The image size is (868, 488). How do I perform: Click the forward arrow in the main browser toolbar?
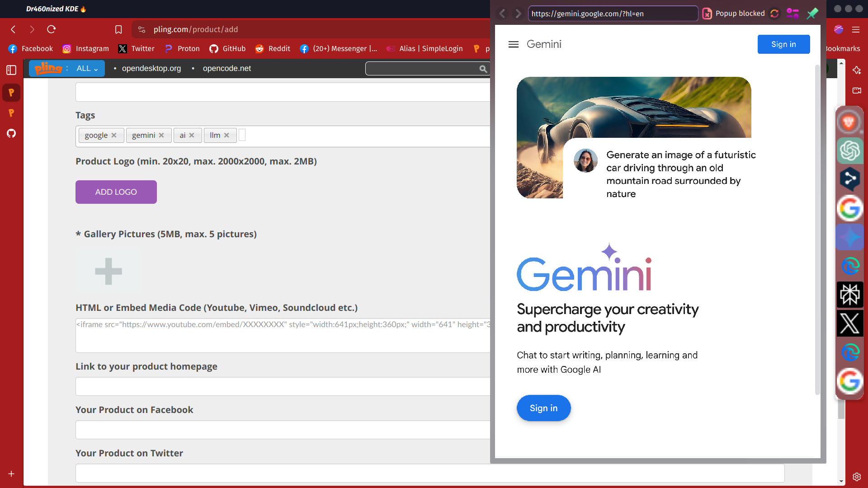32,29
